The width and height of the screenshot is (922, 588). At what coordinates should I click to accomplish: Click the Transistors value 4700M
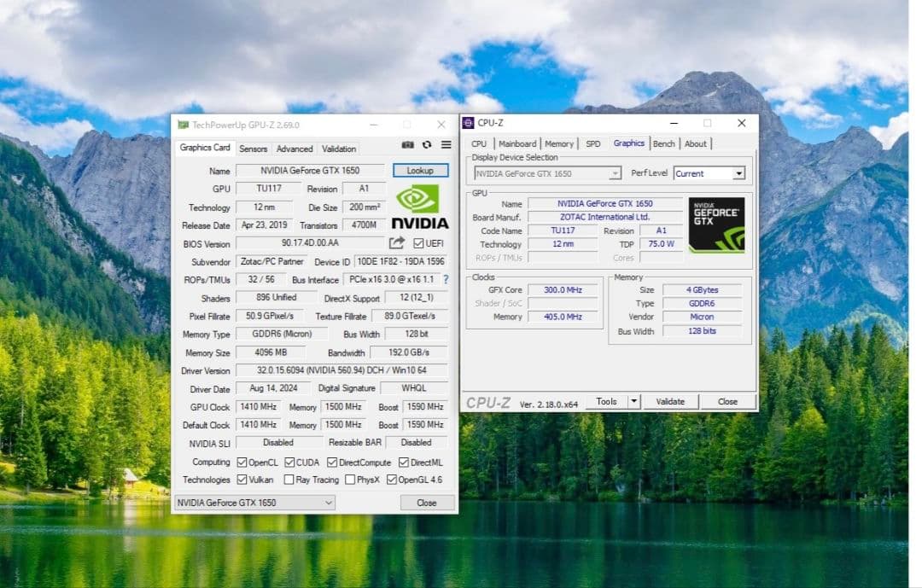point(364,225)
